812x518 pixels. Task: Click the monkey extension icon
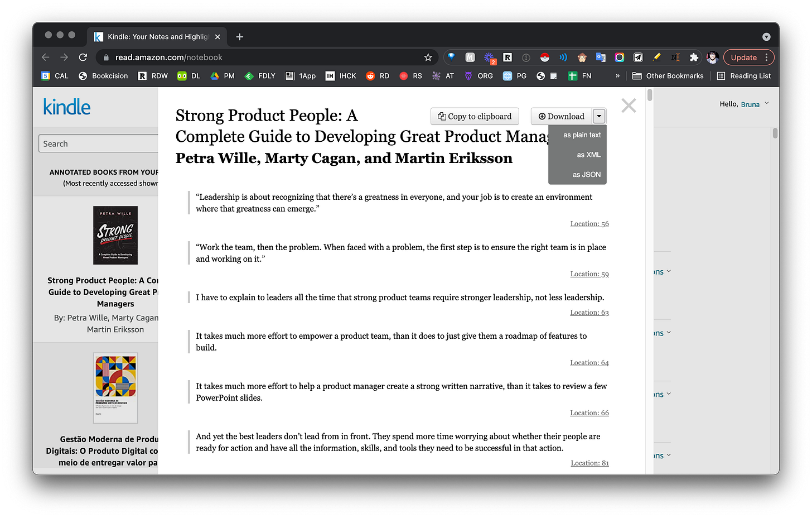582,57
